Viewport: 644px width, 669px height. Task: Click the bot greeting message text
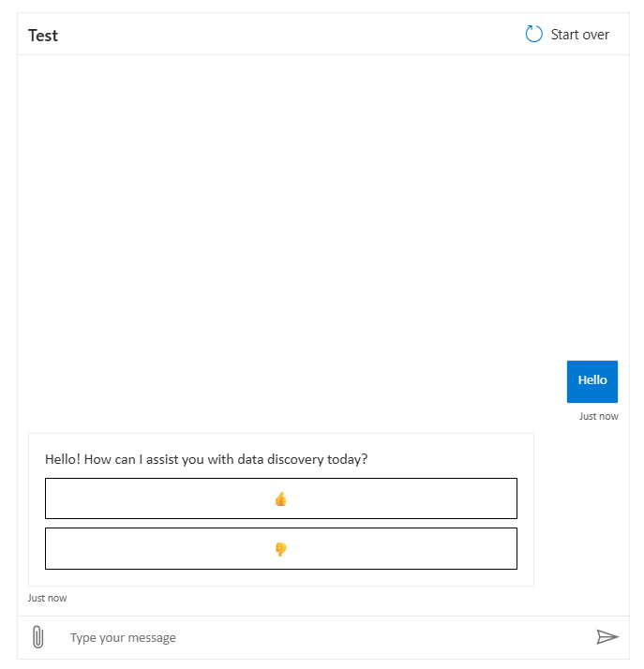206,459
